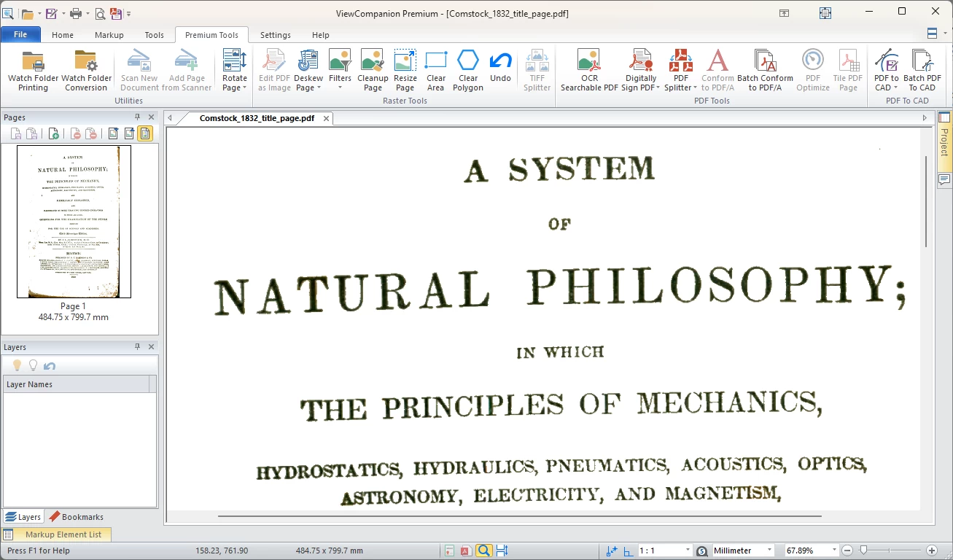Toggle the highlighted magnifier in status bar
Image resolution: width=953 pixels, height=560 pixels.
483,551
